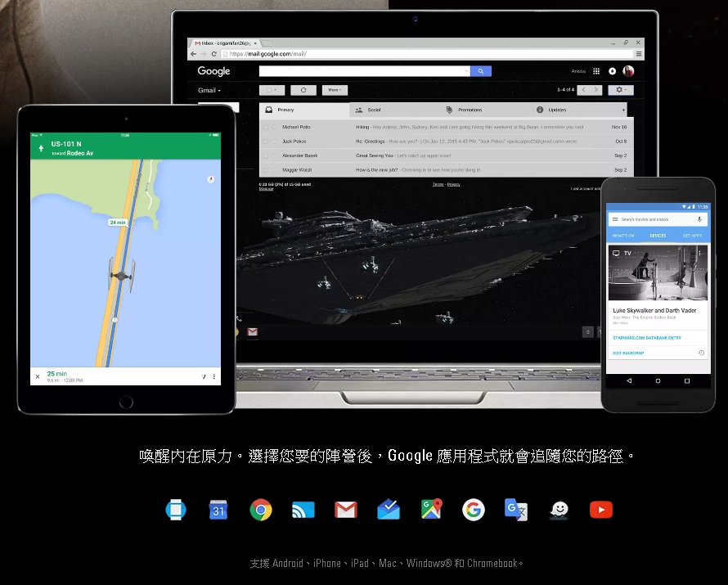Open the More dropdown in Gmail toolbar
728x585 pixels.
[x=335, y=90]
